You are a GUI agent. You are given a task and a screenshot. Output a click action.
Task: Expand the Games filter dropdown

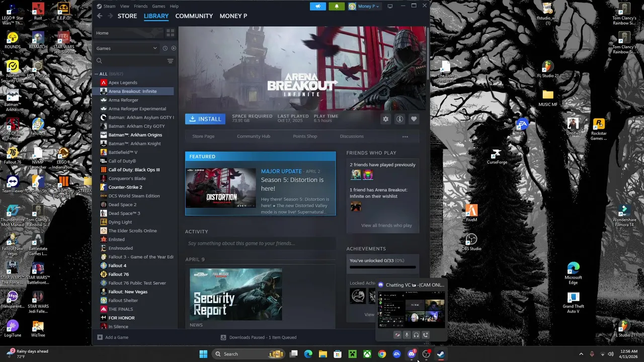[126, 48]
